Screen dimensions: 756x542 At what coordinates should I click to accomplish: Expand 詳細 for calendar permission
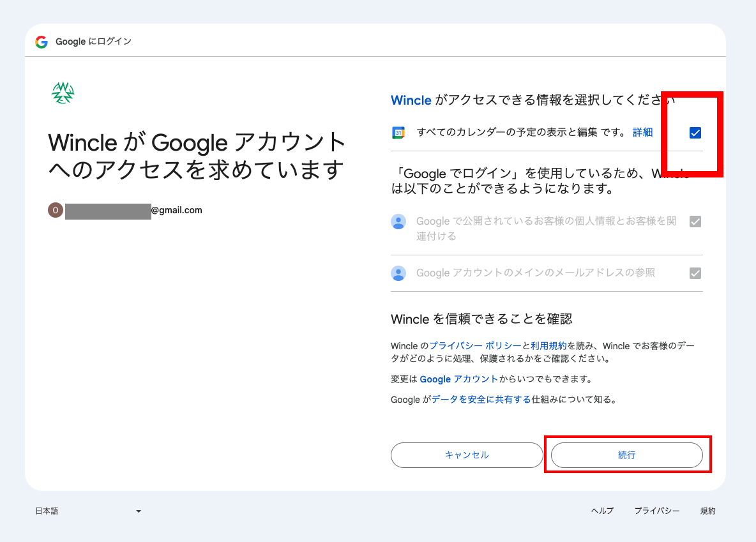point(642,132)
